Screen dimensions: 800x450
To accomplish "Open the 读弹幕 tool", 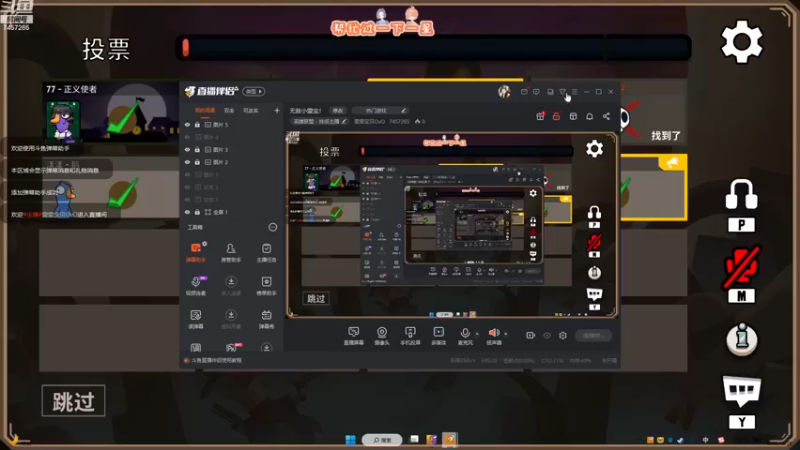I will pyautogui.click(x=196, y=319).
